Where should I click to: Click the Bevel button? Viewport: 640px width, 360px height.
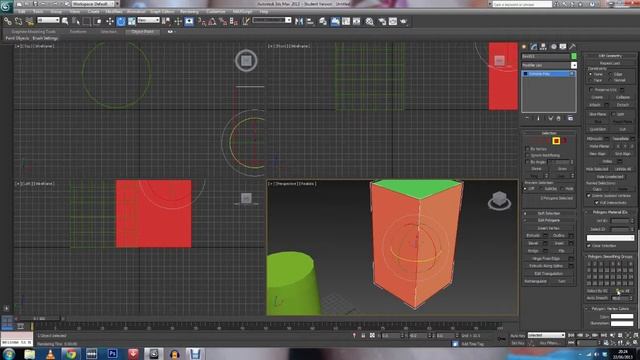pyautogui.click(x=533, y=243)
